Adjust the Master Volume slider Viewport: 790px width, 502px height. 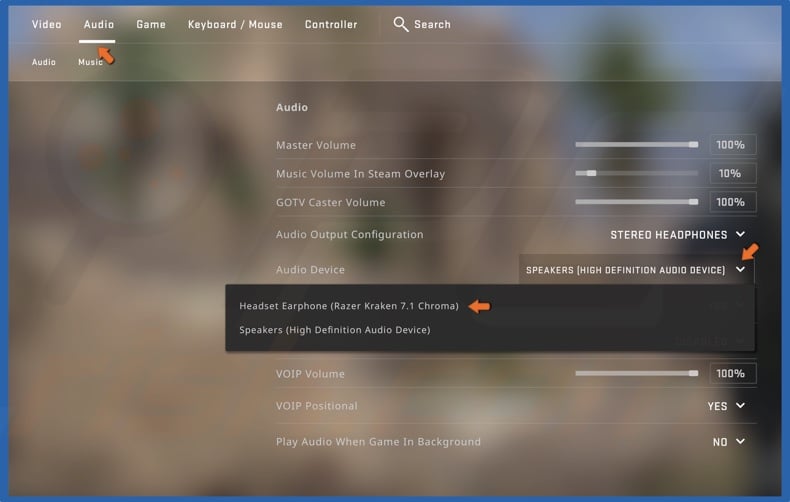637,145
